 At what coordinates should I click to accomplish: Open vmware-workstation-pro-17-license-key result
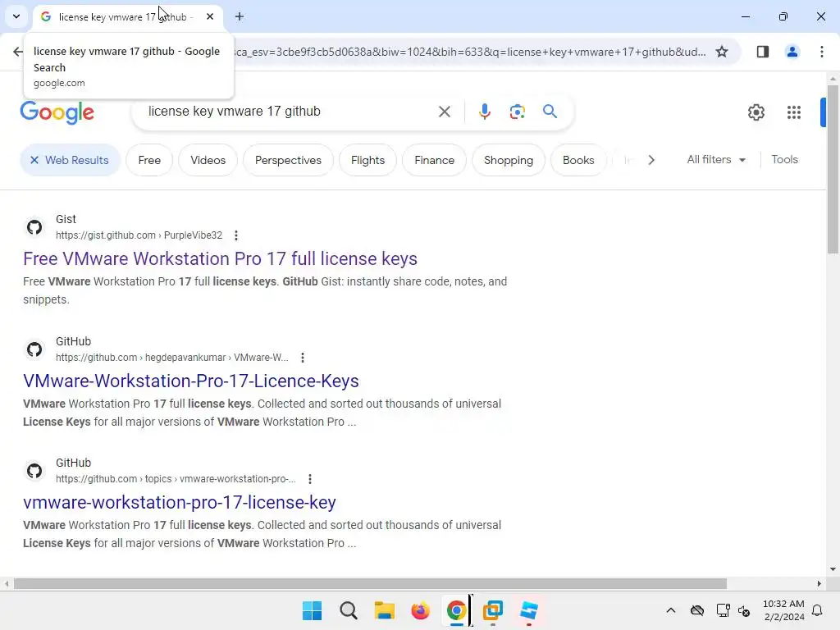(x=180, y=503)
